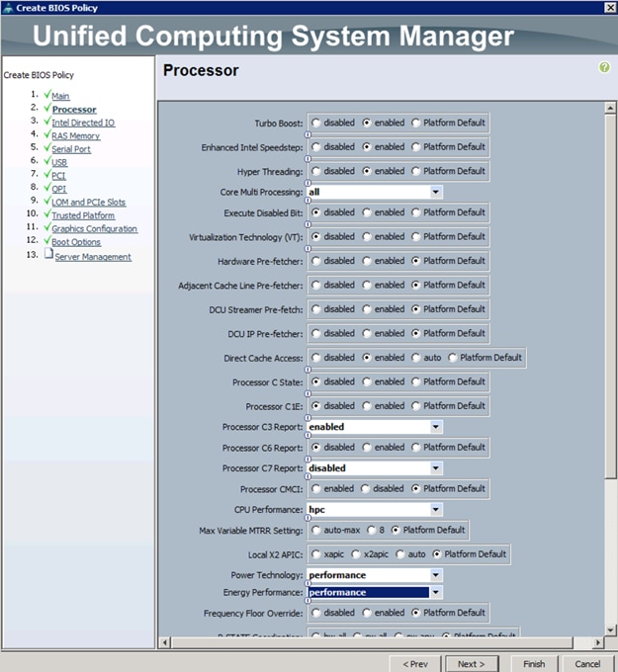Click the info icon below Enhanced Intel Speedstep
Screen dimensions: 618x672
pos(308,159)
